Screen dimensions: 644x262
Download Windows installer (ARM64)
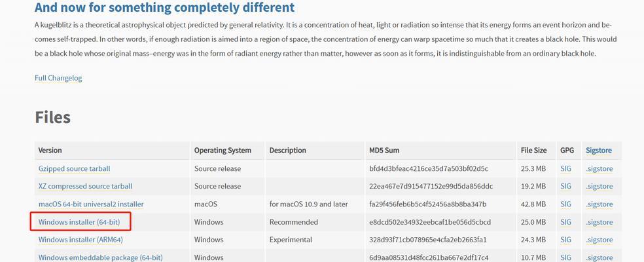80,239
